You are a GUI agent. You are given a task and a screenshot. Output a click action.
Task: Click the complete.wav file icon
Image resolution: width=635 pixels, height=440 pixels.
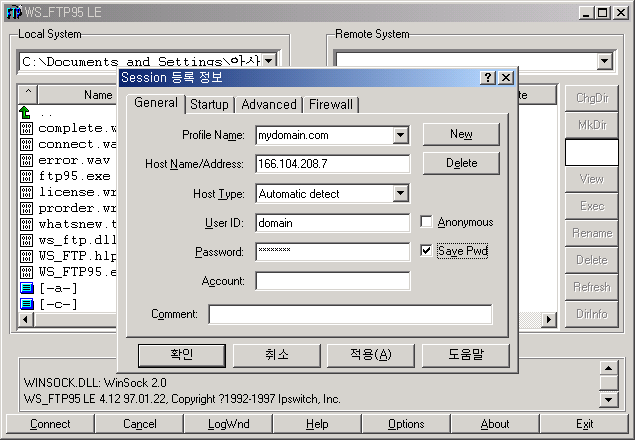point(27,128)
